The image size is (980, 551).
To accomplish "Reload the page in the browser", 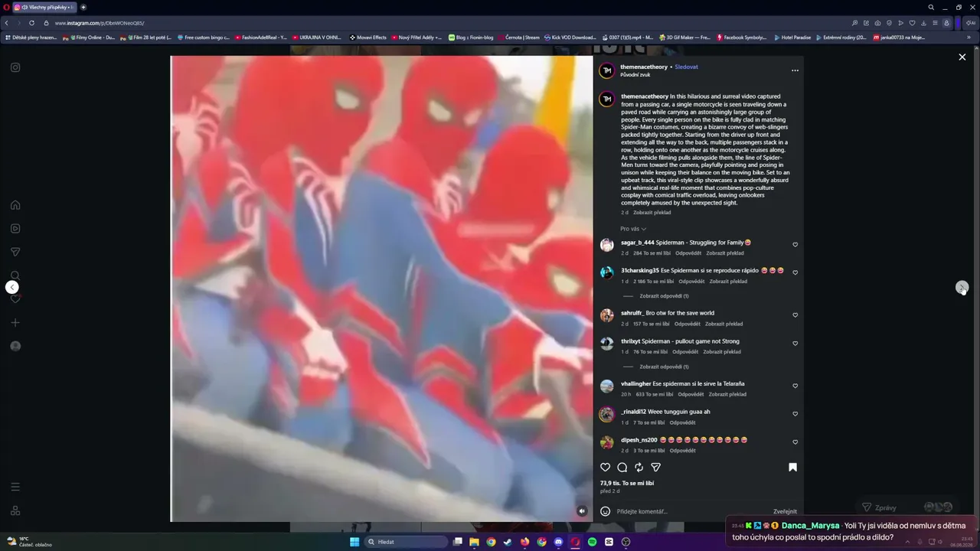I will click(31, 23).
